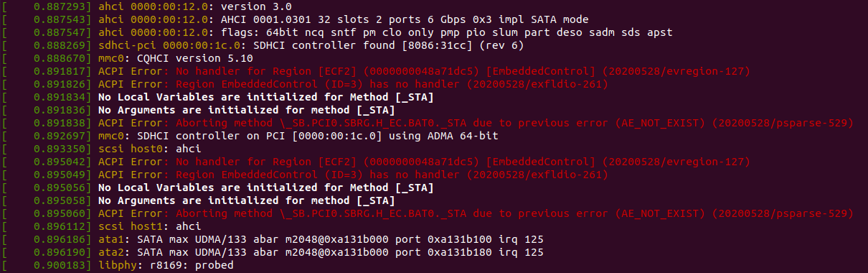Click the 'ata2: SATA max UDMA/133' line
The height and width of the screenshot is (273, 868).
pyautogui.click(x=320, y=253)
